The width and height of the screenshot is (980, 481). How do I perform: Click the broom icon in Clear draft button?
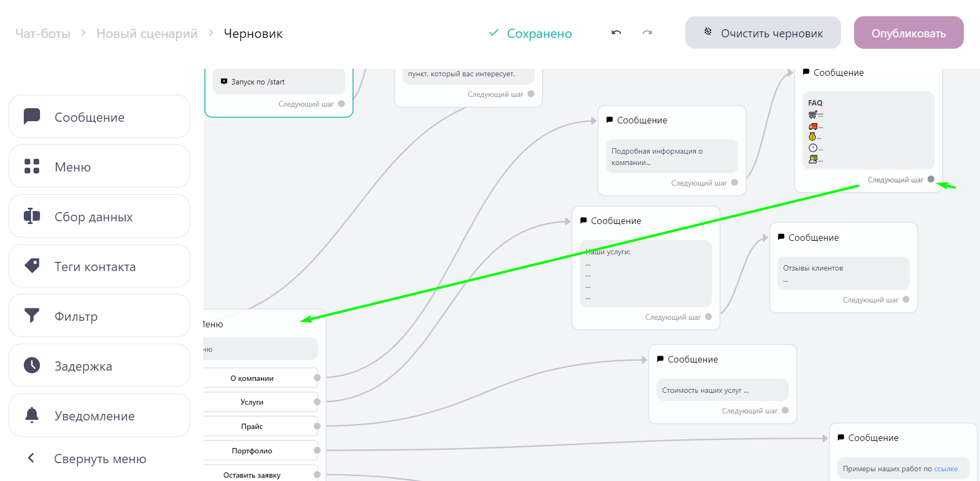708,32
